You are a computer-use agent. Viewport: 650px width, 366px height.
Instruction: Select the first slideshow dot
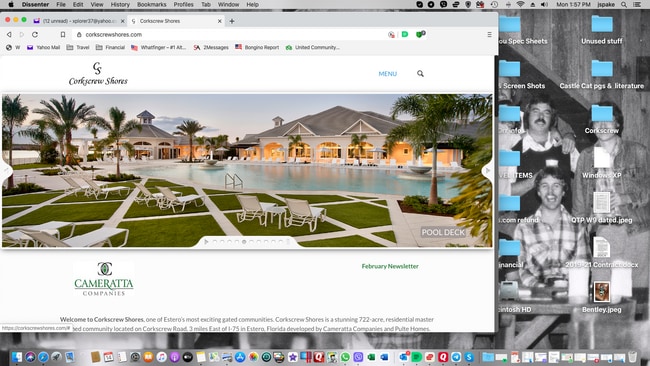pos(215,242)
